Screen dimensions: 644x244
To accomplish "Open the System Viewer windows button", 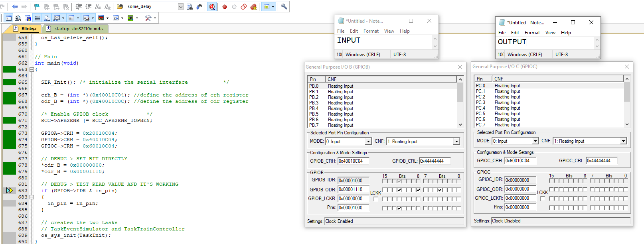I will point(130,18).
